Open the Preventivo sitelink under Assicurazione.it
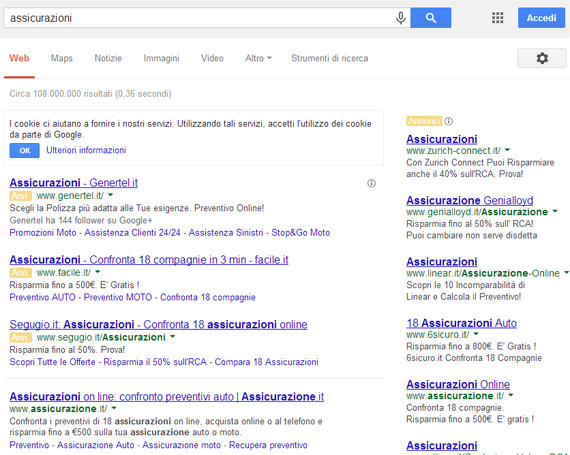 click(29, 445)
